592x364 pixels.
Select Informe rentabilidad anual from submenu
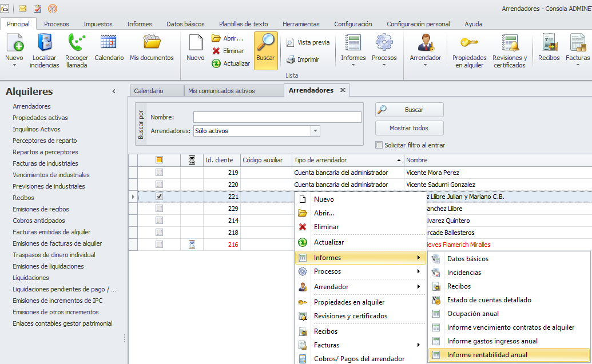487,355
